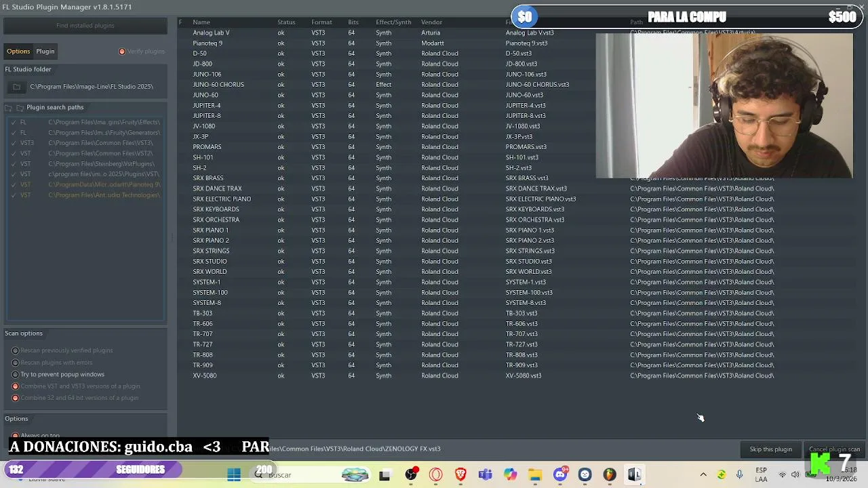Sort by the Format column header
This screenshot has height=488, width=868.
[321, 22]
